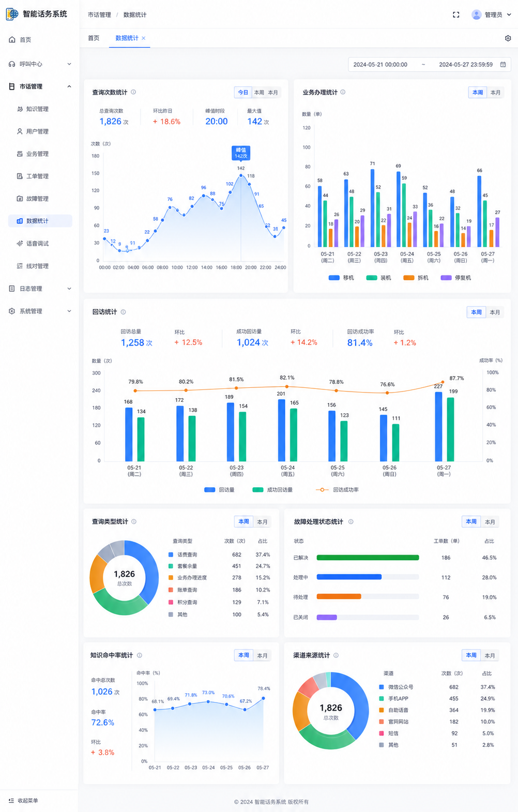Open the settings gear beside the tabs

click(508, 38)
